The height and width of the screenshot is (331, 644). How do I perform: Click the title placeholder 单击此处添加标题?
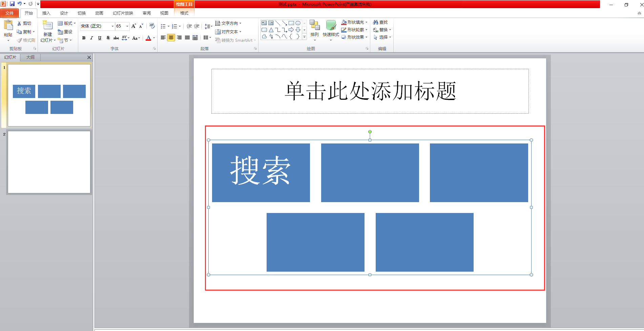pyautogui.click(x=370, y=91)
